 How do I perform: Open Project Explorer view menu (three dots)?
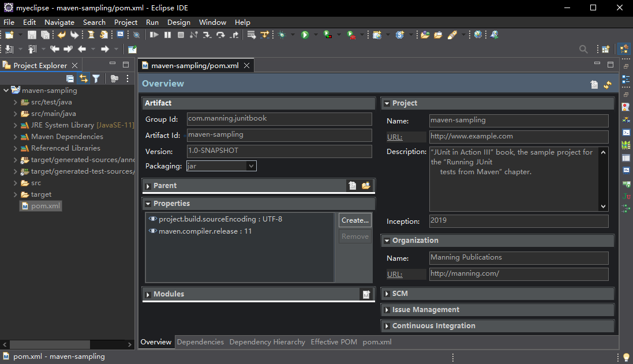tap(128, 78)
